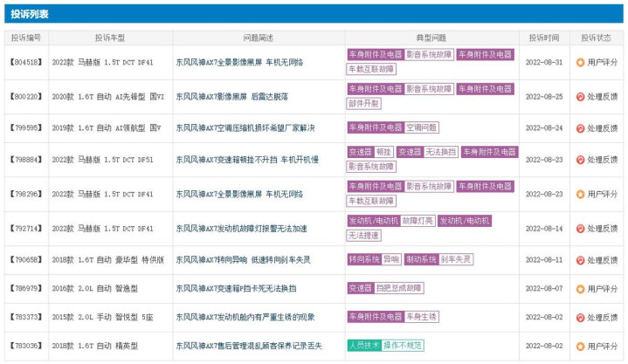Viewport: 628px width, 364px height.
Task: Click the 用户评分 star icon for complaint 798296
Action: [x=580, y=194]
